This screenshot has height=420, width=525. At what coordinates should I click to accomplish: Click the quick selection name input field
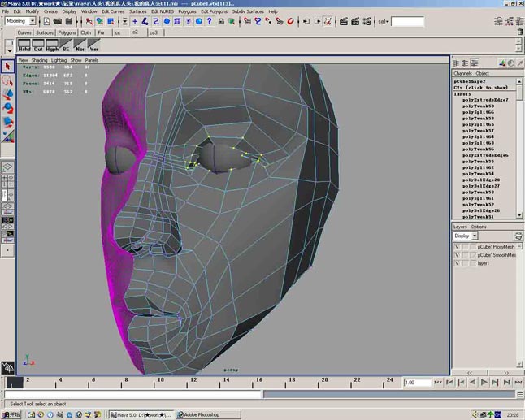tap(407, 22)
